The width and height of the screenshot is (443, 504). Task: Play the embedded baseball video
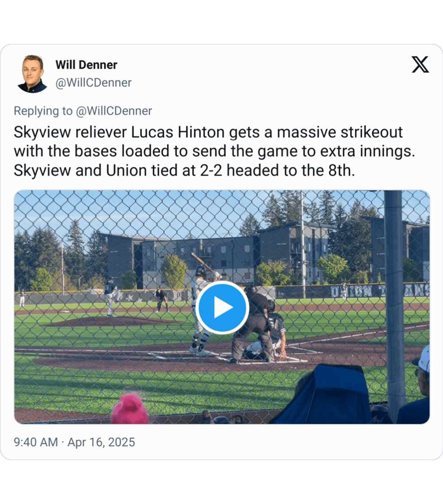[x=222, y=307]
